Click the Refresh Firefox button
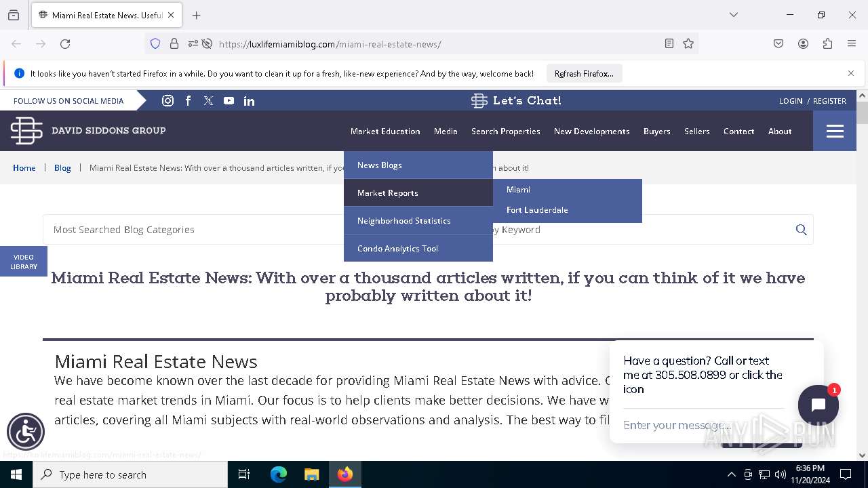The image size is (868, 488). point(584,73)
